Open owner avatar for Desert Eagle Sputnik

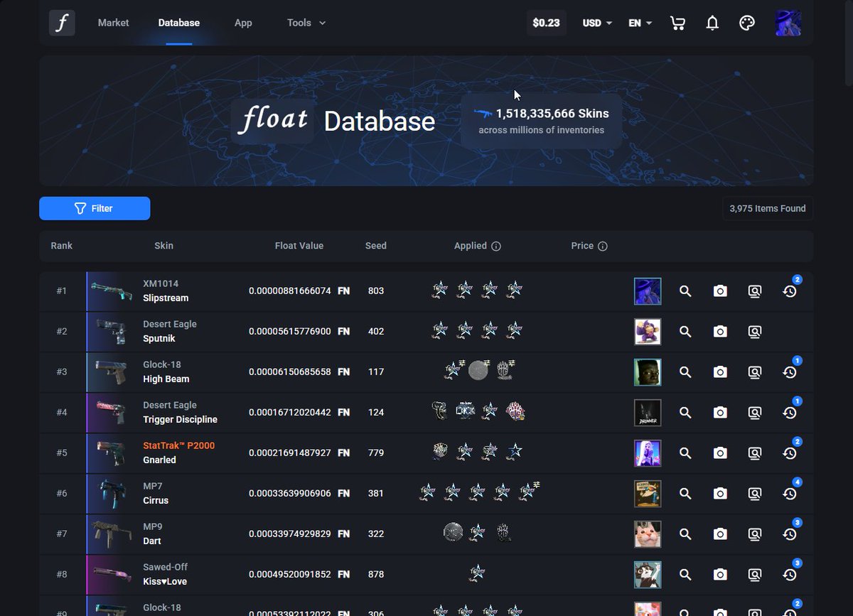tap(648, 332)
